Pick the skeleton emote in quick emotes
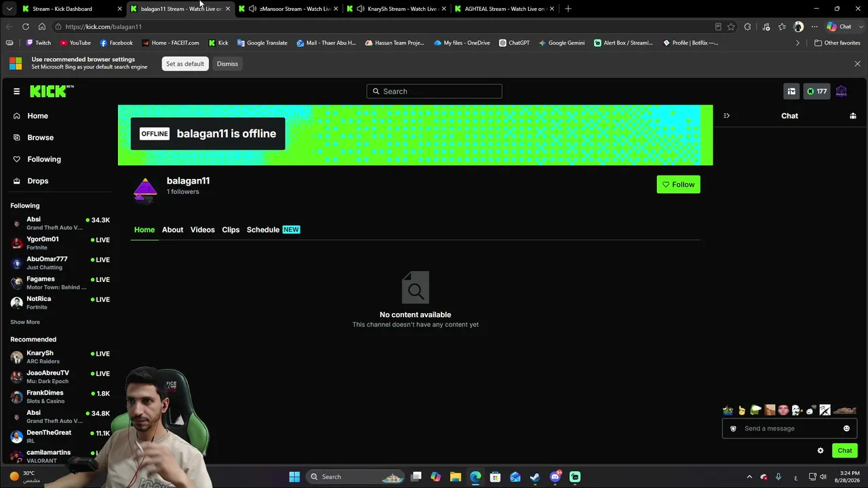Screen dimensions: 868x488 pyautogui.click(x=797, y=410)
